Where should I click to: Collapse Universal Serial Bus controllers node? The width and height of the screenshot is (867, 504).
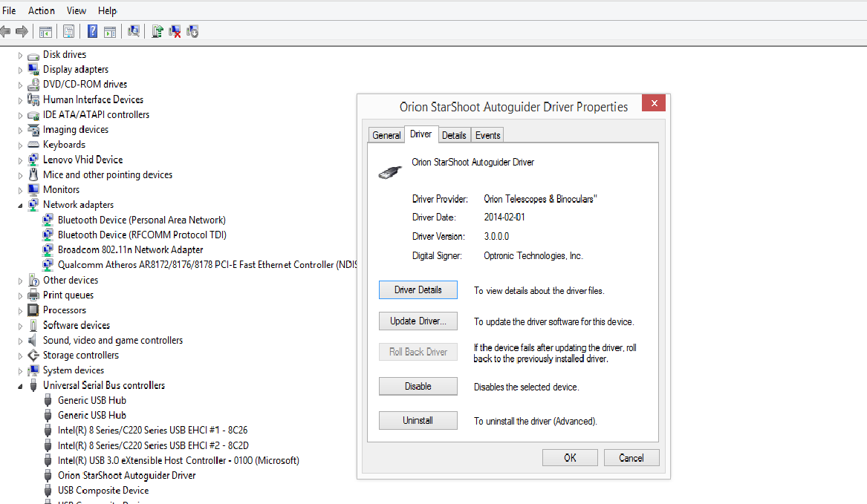pos(21,386)
